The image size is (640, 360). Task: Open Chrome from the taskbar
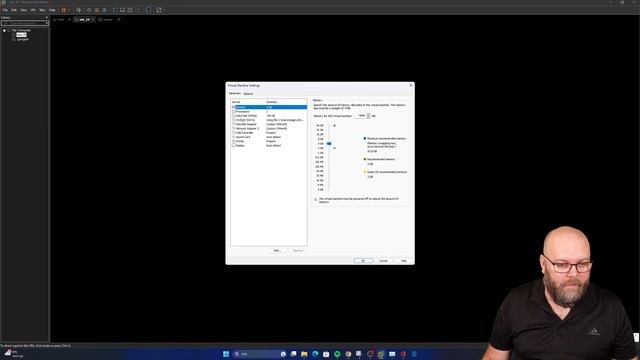point(348,354)
